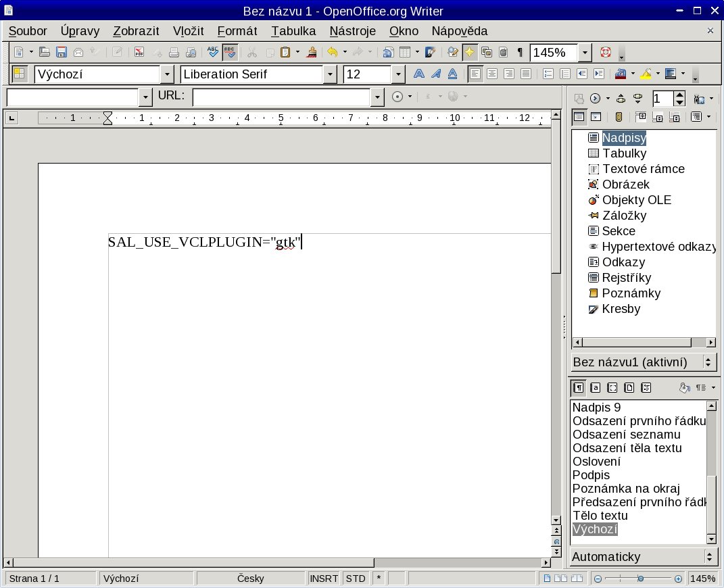Open a file with the folder icon
The width and height of the screenshot is (724, 588).
pyautogui.click(x=45, y=52)
